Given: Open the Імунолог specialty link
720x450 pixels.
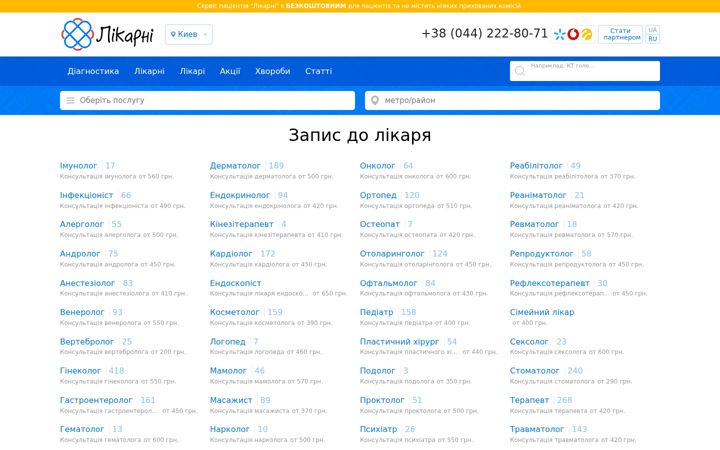Looking at the screenshot, I should (79, 166).
